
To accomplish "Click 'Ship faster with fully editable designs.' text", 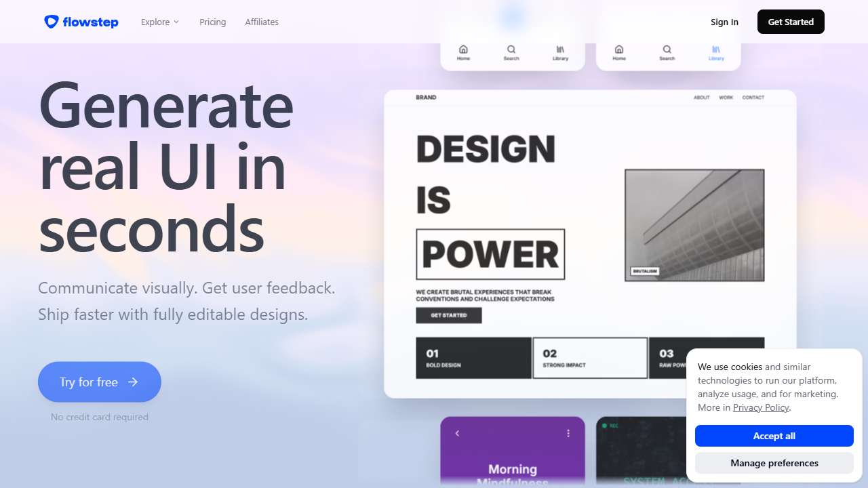I will tap(173, 314).
